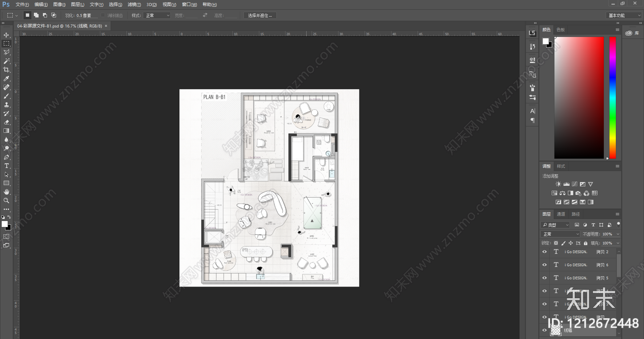Viewport: 644px width, 339px height.
Task: Toggle visibility of the 线稿 layer
Action: coord(545,330)
